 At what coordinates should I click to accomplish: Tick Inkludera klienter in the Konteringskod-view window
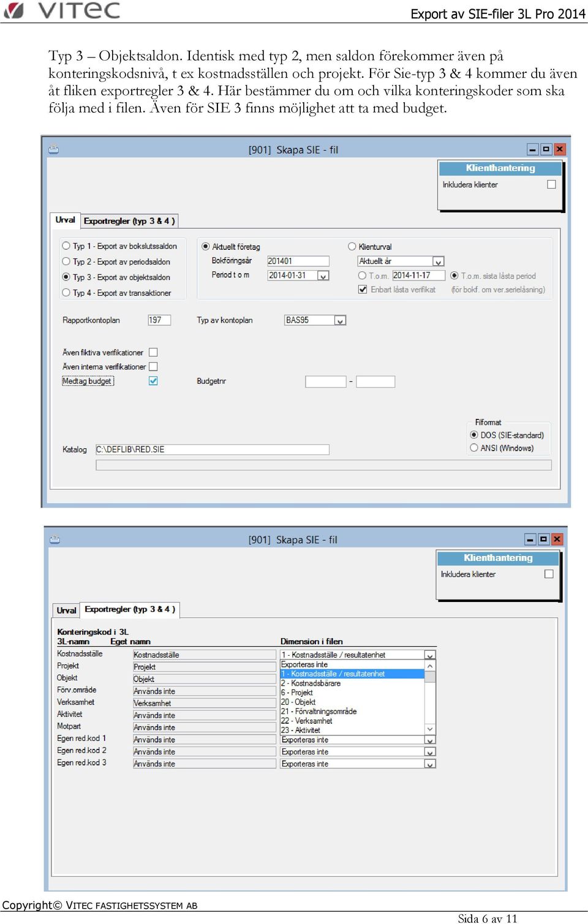tap(549, 574)
